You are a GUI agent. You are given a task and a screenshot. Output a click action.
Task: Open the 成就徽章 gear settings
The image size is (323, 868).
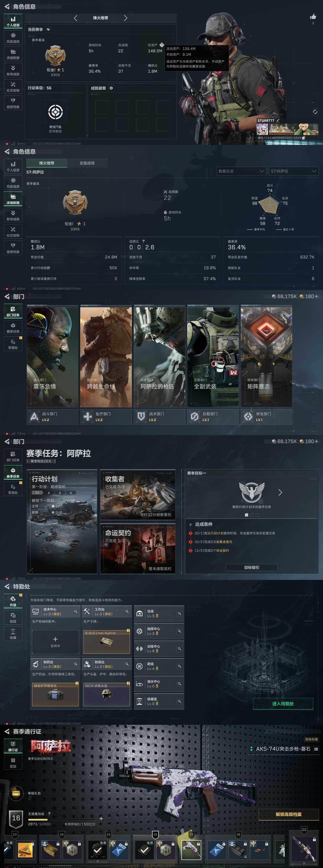click(111, 88)
